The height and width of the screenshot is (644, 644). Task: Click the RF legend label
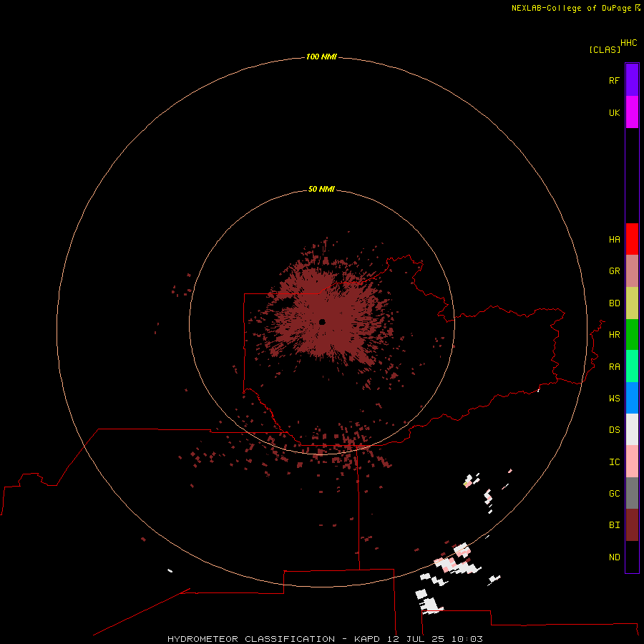click(x=614, y=80)
